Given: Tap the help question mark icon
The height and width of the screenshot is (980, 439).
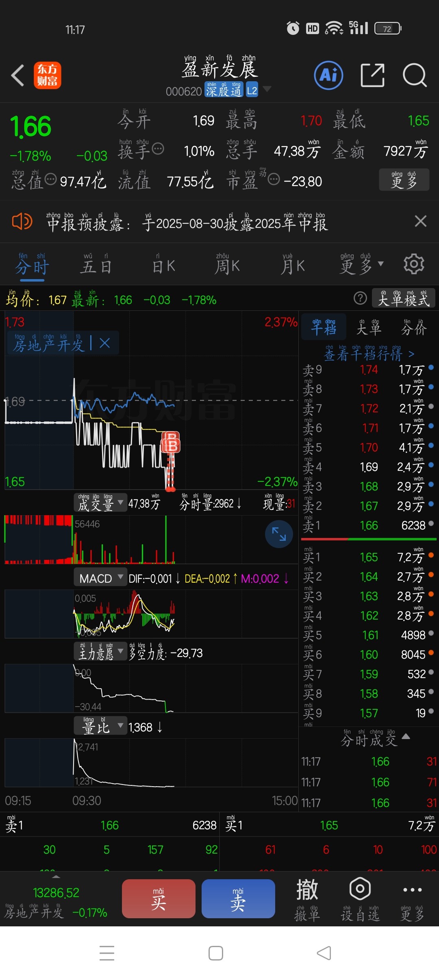Looking at the screenshot, I should click(x=360, y=298).
